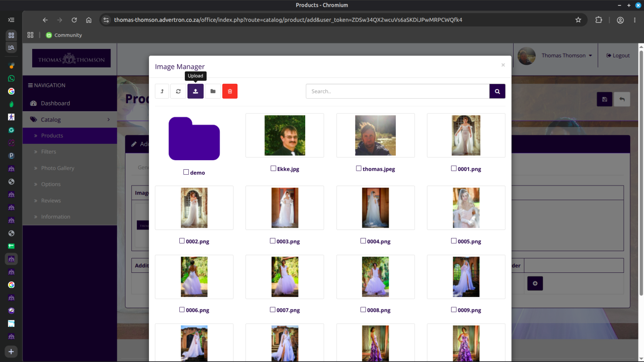Select the thomas.jpeg checkbox
The height and width of the screenshot is (362, 644).
tap(359, 168)
